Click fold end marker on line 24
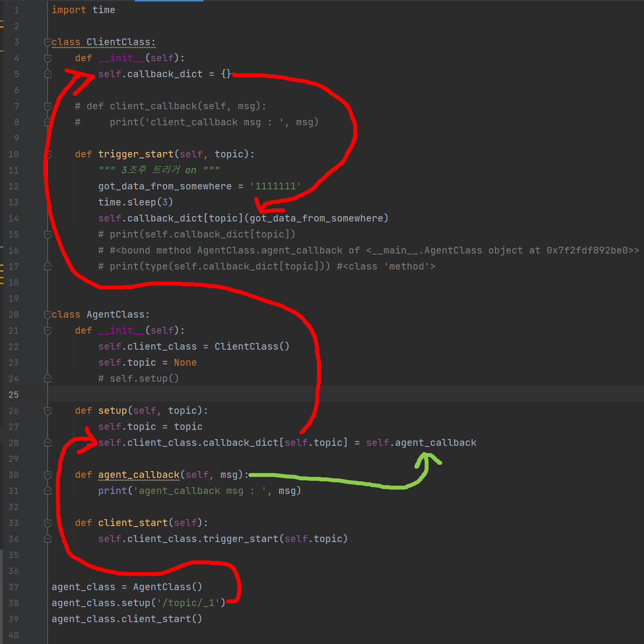 [x=48, y=379]
